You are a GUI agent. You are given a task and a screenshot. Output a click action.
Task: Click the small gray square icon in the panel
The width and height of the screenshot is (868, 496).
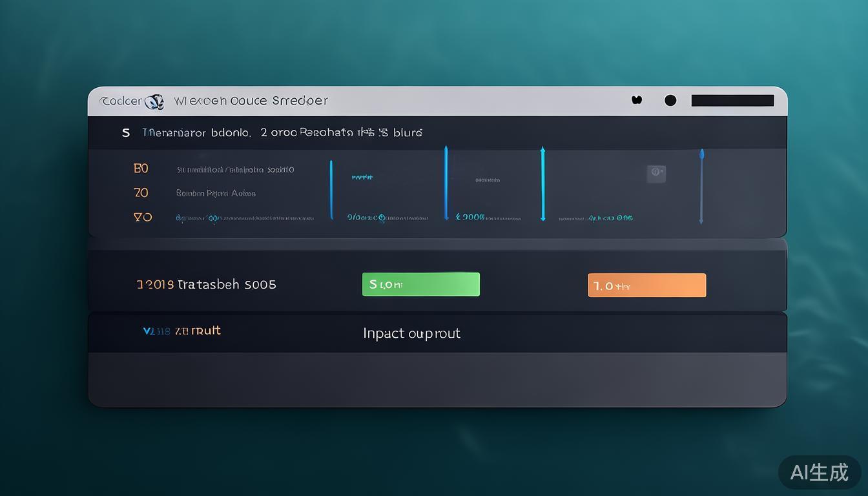click(x=656, y=172)
